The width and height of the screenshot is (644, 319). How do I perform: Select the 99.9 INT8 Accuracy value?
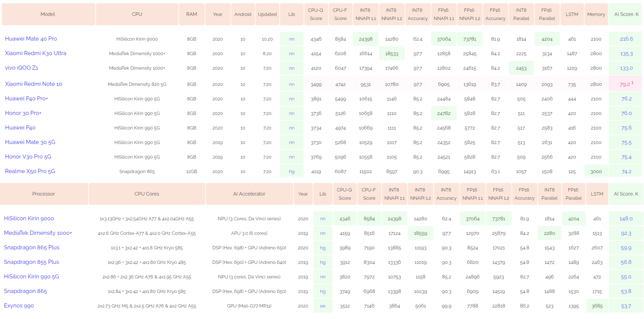446,306
